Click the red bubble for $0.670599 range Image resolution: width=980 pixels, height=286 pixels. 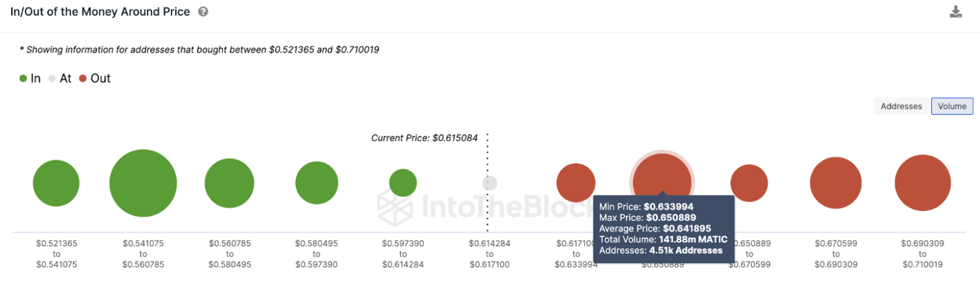pos(835,183)
